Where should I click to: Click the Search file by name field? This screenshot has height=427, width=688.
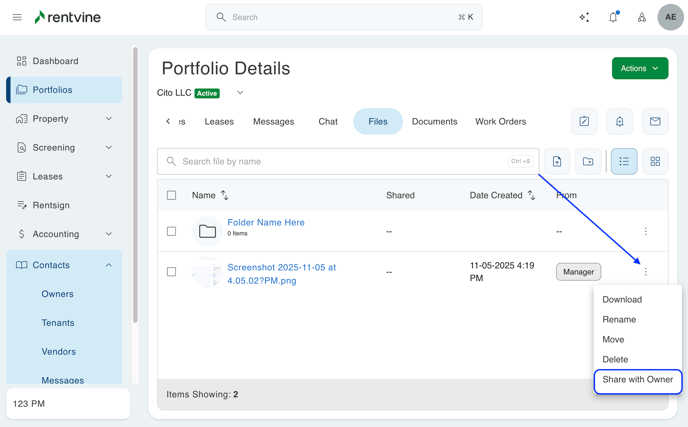(x=340, y=161)
